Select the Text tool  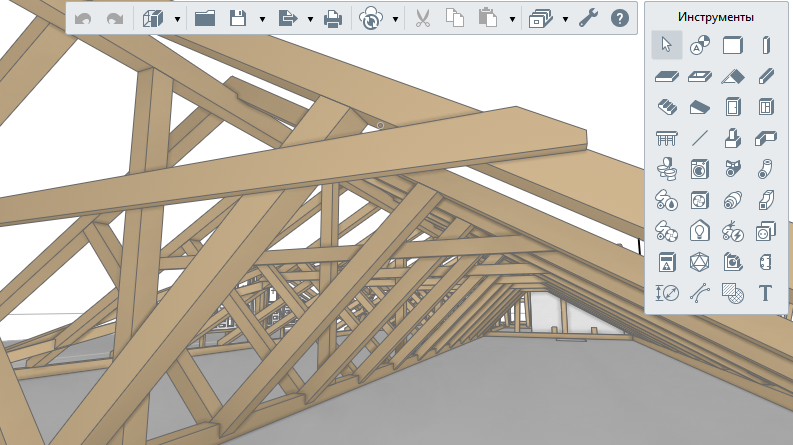click(766, 293)
